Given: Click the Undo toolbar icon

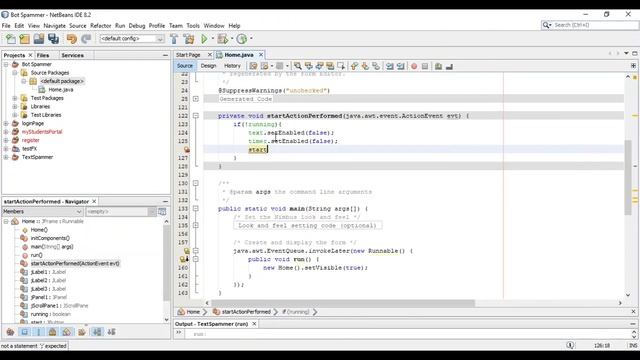Looking at the screenshot, I should click(72, 39).
